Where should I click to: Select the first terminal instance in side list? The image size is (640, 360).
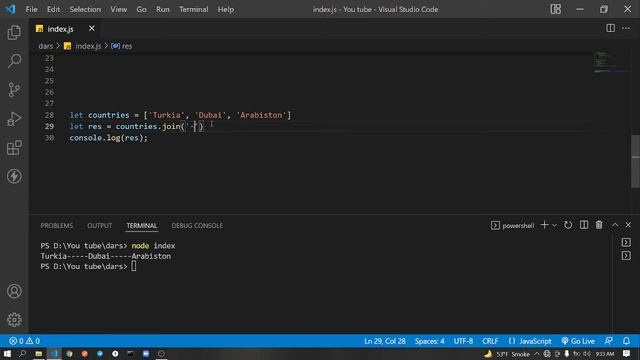[x=626, y=242]
